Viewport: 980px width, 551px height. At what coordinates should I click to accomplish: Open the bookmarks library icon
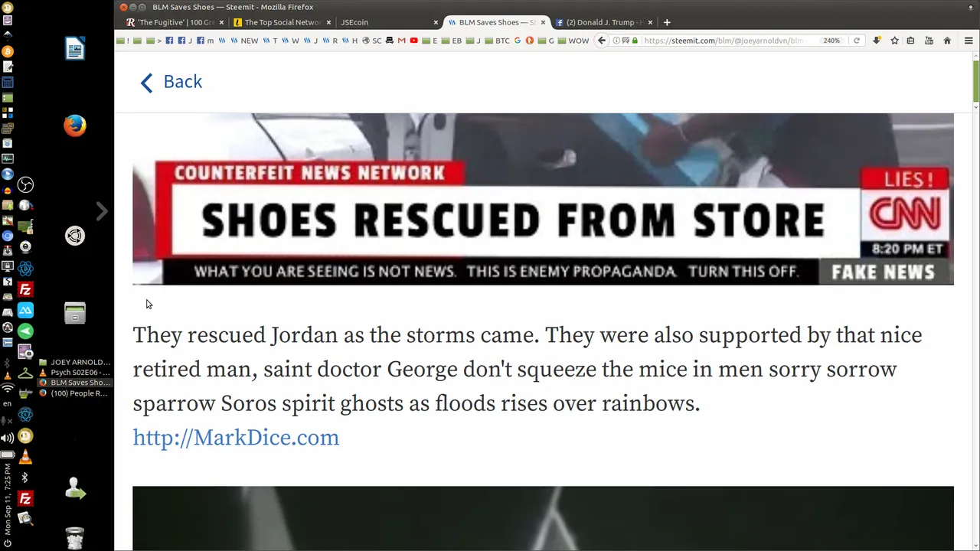click(x=910, y=41)
